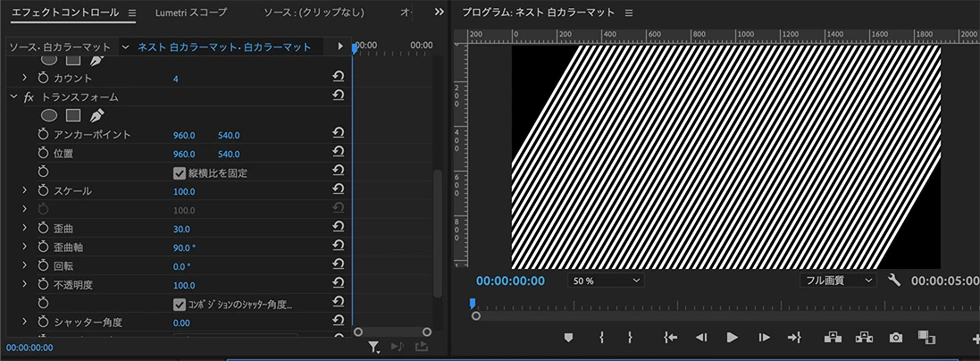Open the 50 % zoom level dropdown
980x361 pixels.
click(606, 281)
